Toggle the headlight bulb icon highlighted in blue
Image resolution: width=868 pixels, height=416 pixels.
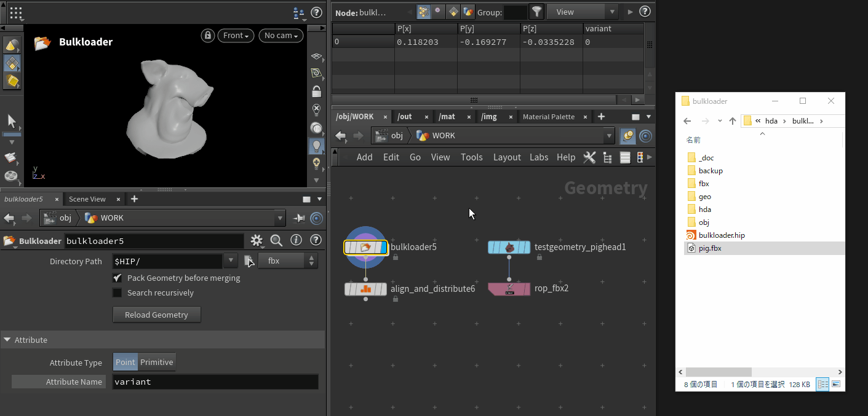(x=317, y=146)
